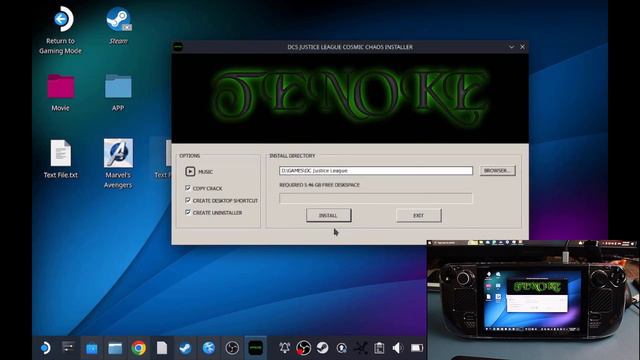Close the installer window

pos(522,47)
